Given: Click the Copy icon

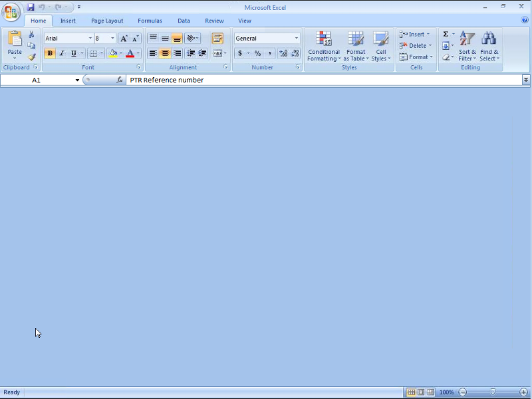Looking at the screenshot, I should pos(31,45).
